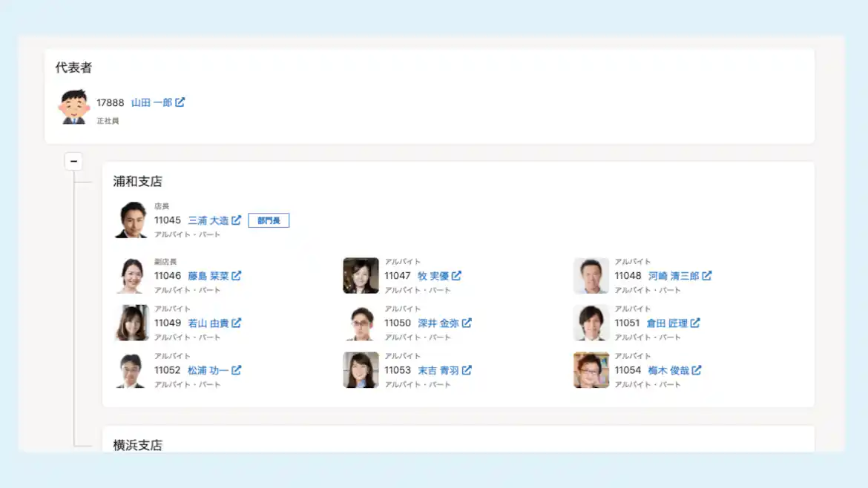Click 倉田 匠理's external link icon
The image size is (868, 488).
697,323
